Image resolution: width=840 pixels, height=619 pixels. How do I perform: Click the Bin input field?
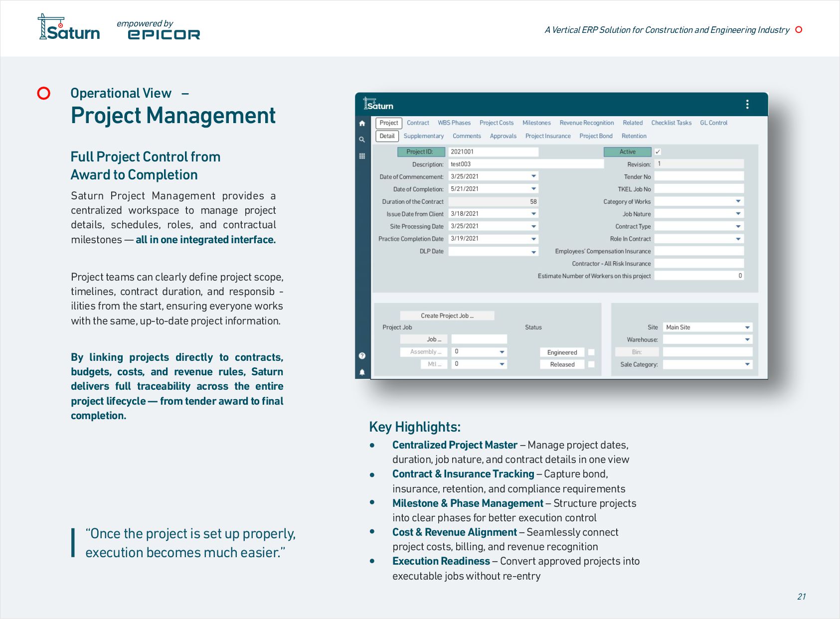(707, 352)
